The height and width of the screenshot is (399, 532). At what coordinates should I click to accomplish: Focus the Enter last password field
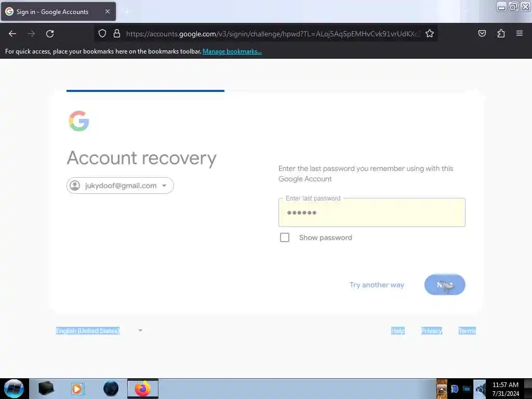(x=372, y=212)
